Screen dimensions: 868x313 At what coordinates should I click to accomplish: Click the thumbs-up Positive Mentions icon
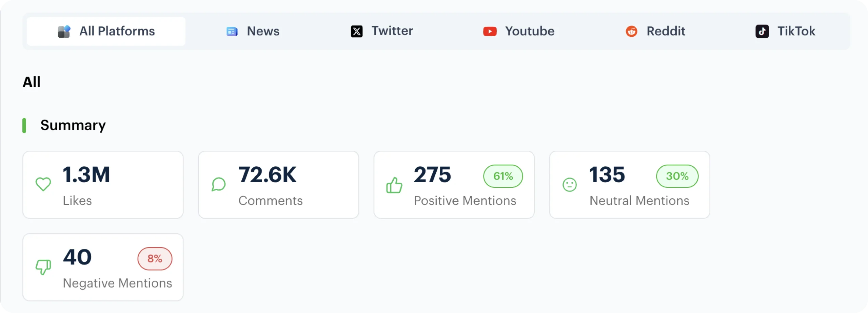pyautogui.click(x=394, y=185)
